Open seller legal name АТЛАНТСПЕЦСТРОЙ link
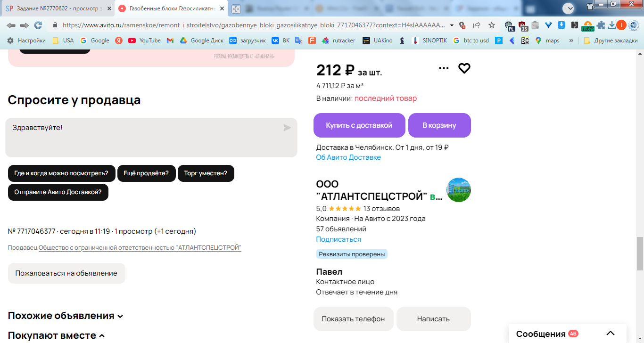Screen dimensions: 644x343 [x=140, y=248]
